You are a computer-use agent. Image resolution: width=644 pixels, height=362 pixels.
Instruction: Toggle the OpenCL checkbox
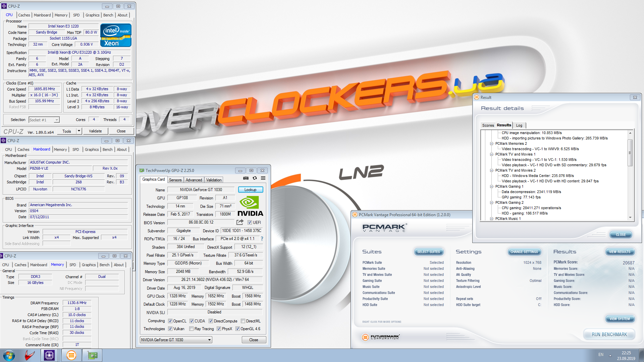tap(170, 321)
